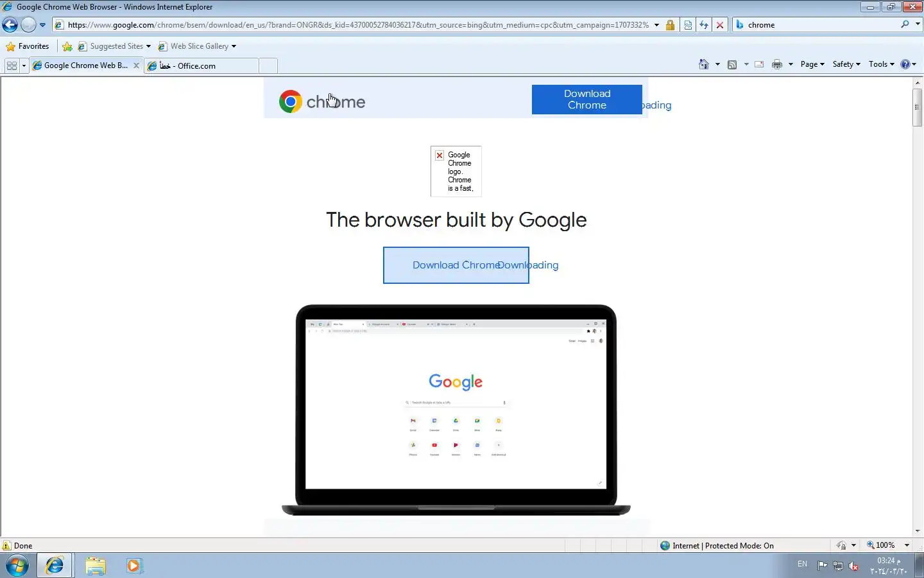The width and height of the screenshot is (924, 578).
Task: Click the privacy report lock icon in status bar
Action: tap(841, 546)
